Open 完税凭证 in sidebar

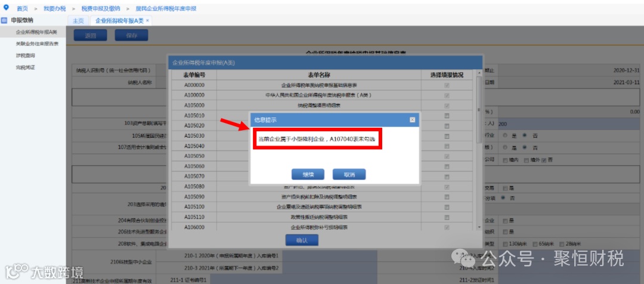pyautogui.click(x=26, y=67)
